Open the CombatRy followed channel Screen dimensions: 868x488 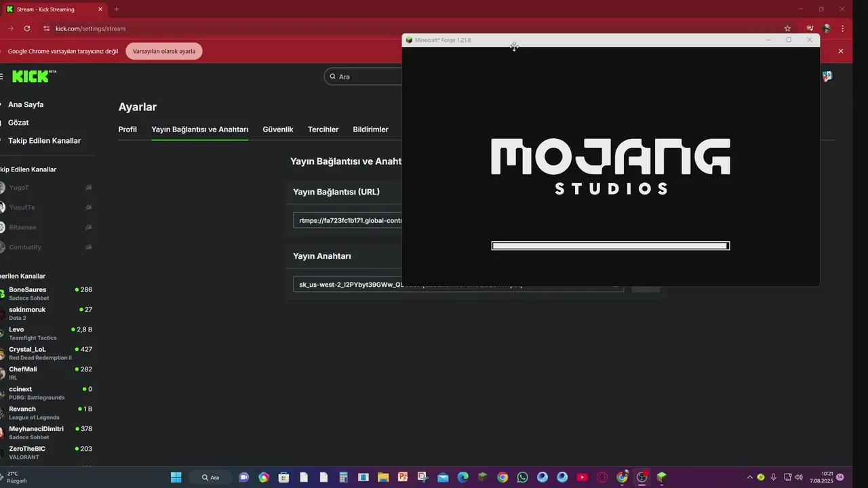pyautogui.click(x=46, y=247)
